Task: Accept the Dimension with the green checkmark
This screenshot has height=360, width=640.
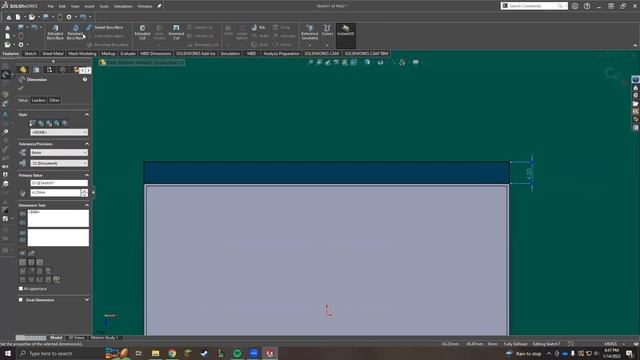Action: point(21,88)
